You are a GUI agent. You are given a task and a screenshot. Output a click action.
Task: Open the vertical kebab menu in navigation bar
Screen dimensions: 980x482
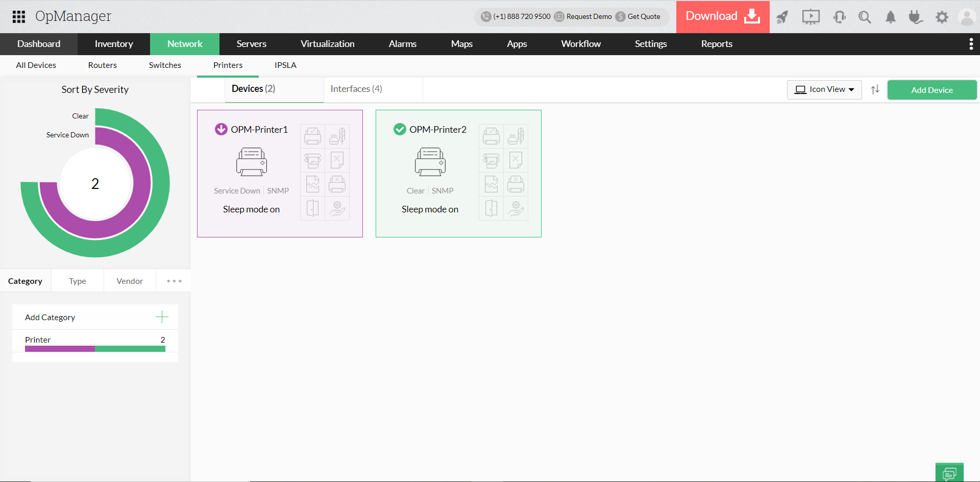click(x=971, y=44)
